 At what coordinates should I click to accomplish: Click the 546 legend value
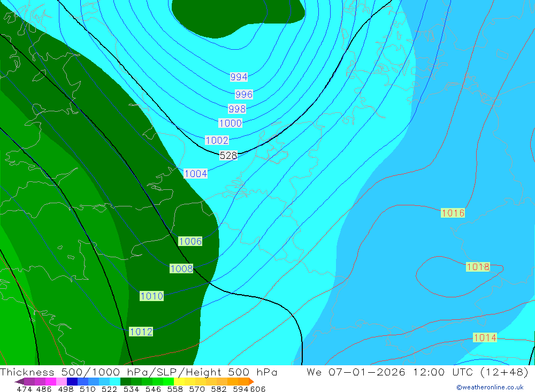(153, 389)
